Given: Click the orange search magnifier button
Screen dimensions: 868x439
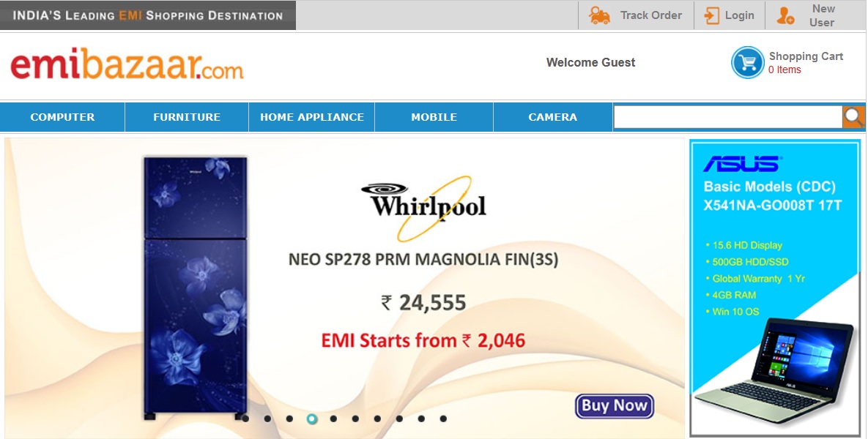Looking at the screenshot, I should 853,116.
